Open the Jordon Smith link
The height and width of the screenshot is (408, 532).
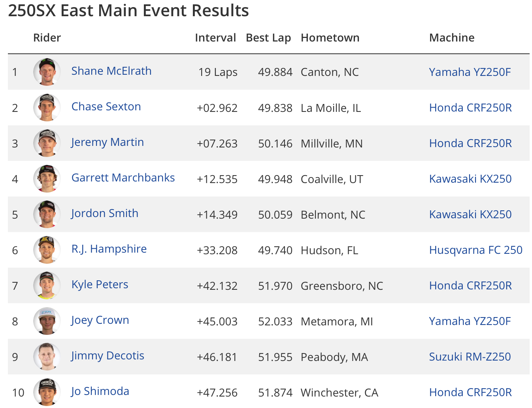105,213
